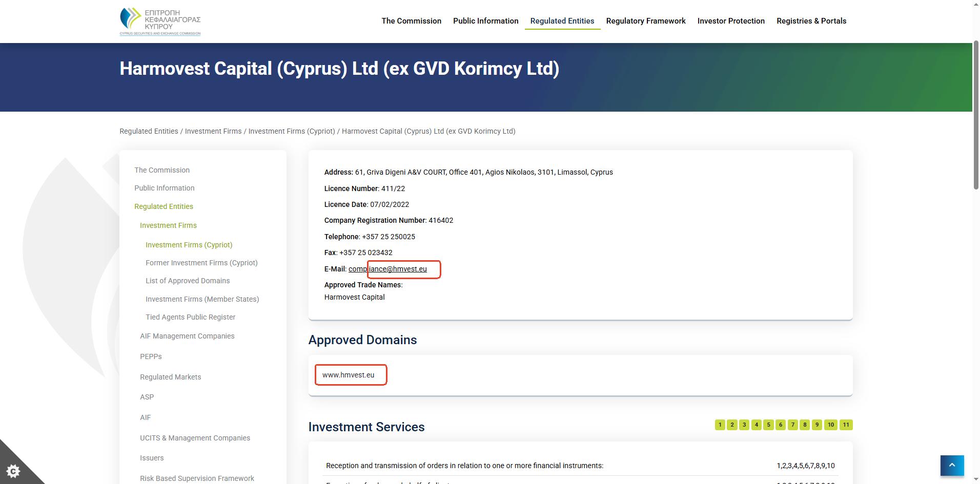Open Registries & Portals top menu

click(811, 21)
